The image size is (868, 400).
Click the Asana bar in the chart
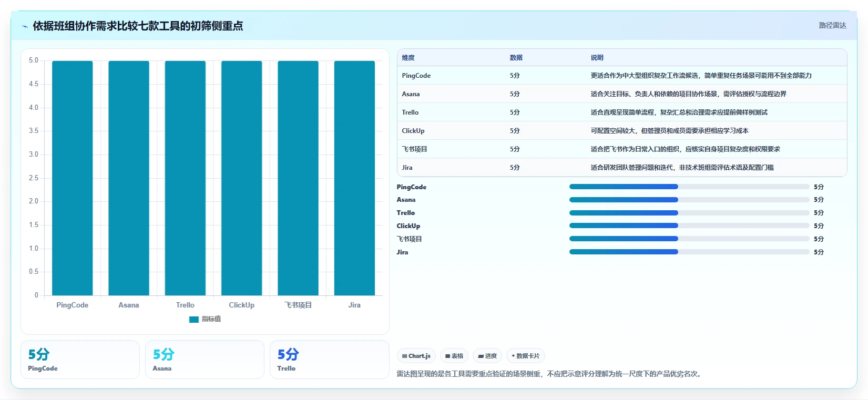[129, 178]
